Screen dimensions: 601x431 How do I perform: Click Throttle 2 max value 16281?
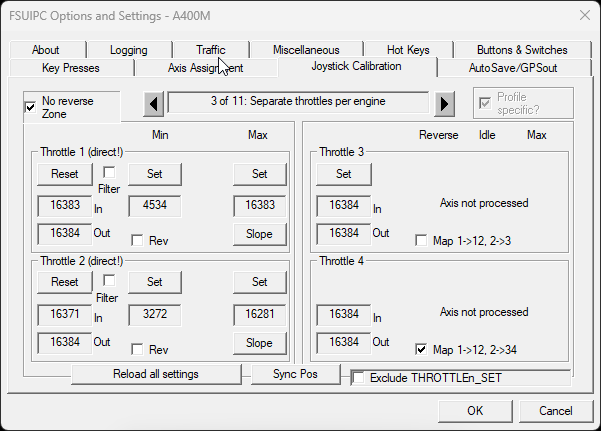(x=259, y=314)
